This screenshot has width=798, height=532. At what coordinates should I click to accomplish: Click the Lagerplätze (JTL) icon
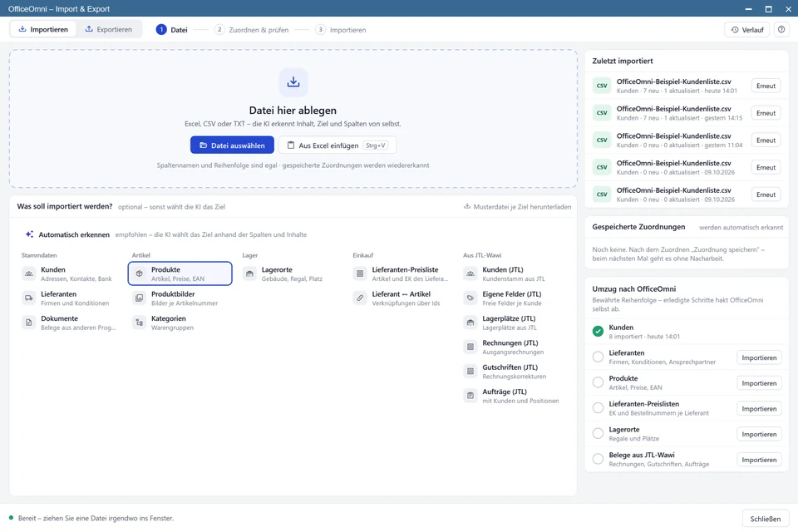click(x=470, y=323)
